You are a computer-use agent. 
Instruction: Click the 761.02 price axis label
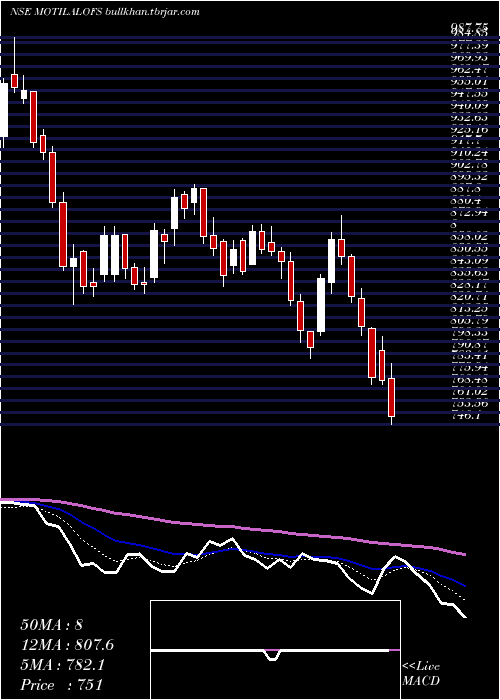[x=468, y=392]
